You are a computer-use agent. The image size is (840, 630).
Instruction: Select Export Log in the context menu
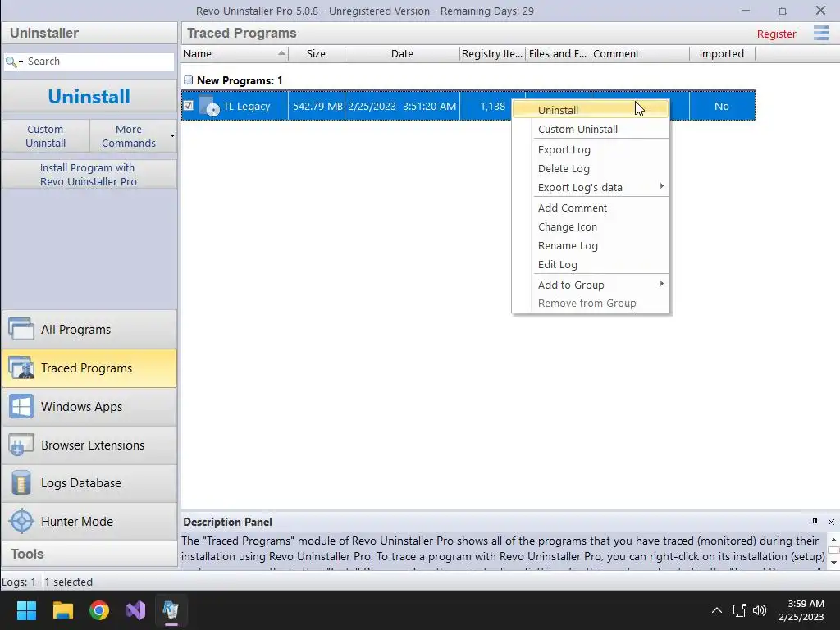point(591,150)
